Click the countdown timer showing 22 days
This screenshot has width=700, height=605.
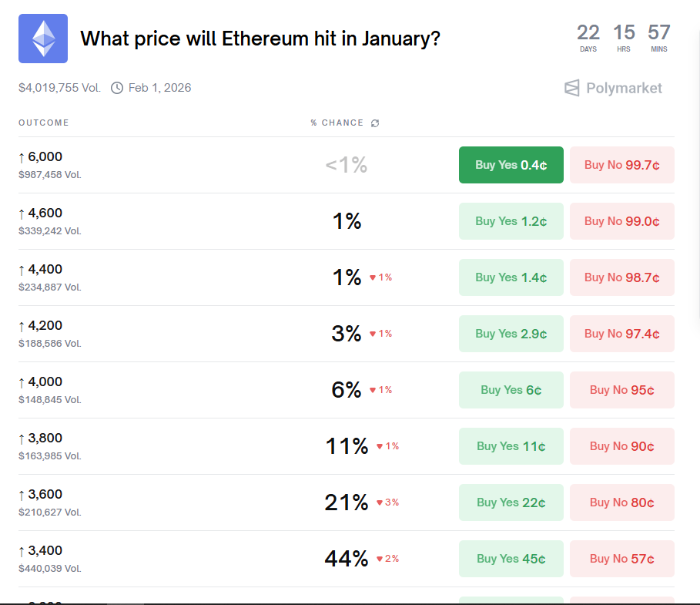(x=588, y=37)
